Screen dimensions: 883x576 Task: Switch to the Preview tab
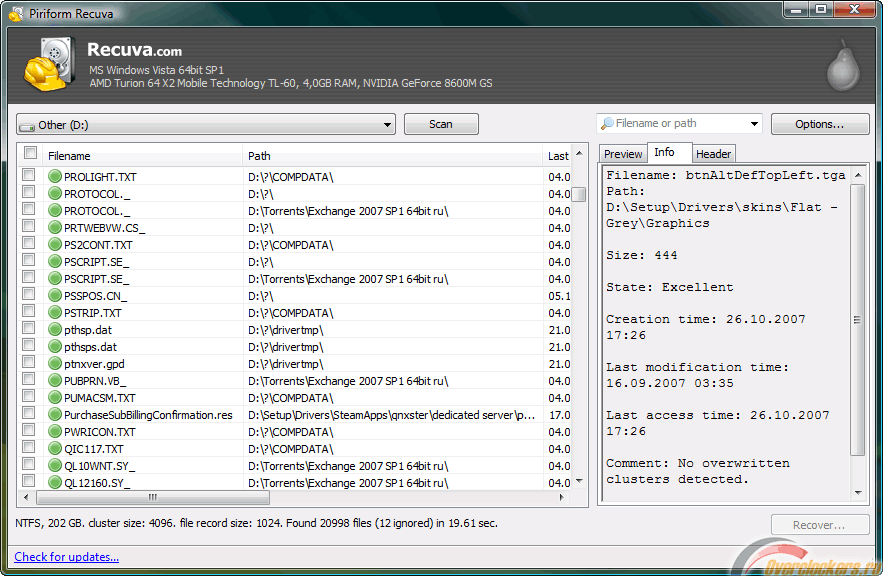(623, 154)
